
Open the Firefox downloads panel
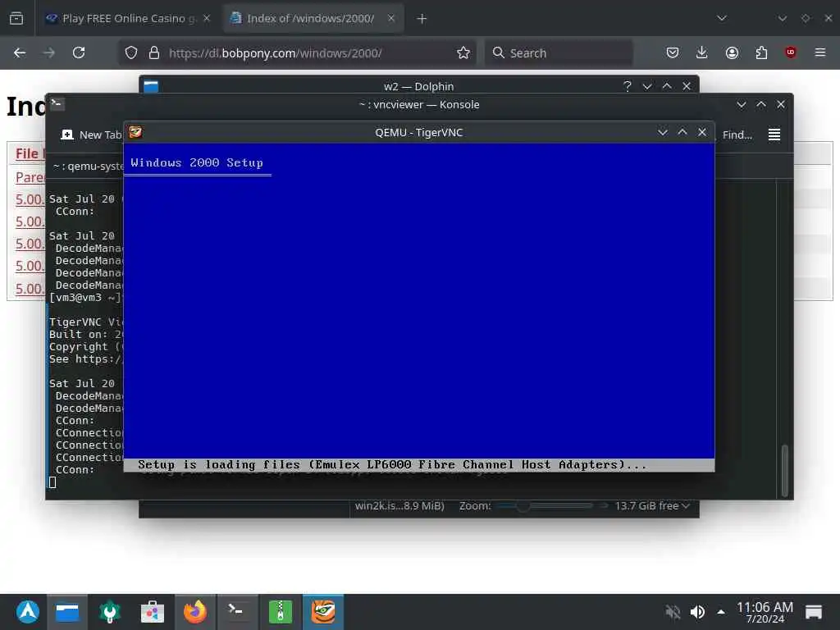(702, 52)
